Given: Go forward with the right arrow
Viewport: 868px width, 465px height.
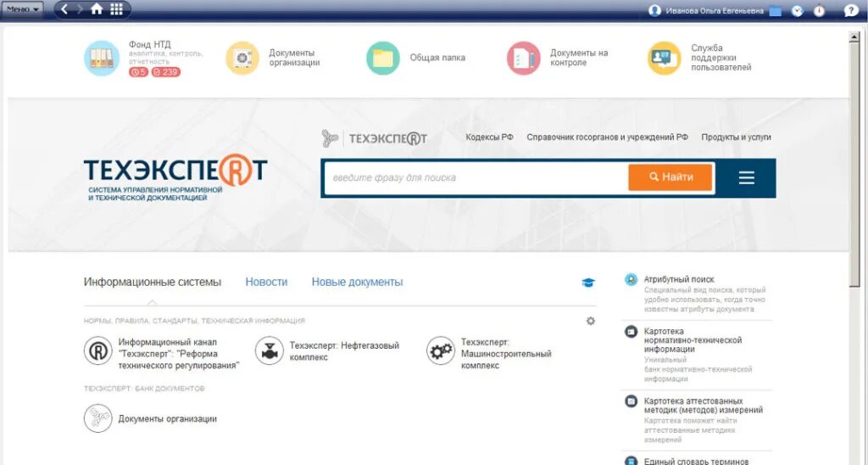Looking at the screenshot, I should (80, 8).
